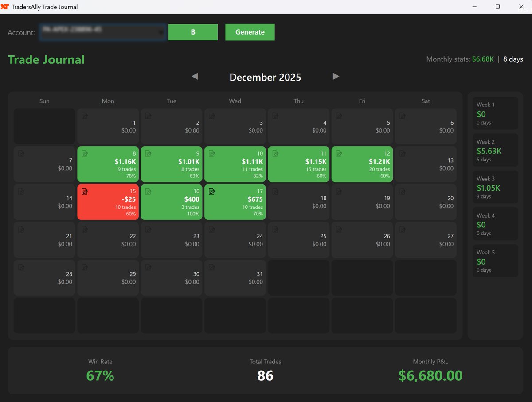Click the 20 trades text
The width and height of the screenshot is (532, 402).
point(379,169)
